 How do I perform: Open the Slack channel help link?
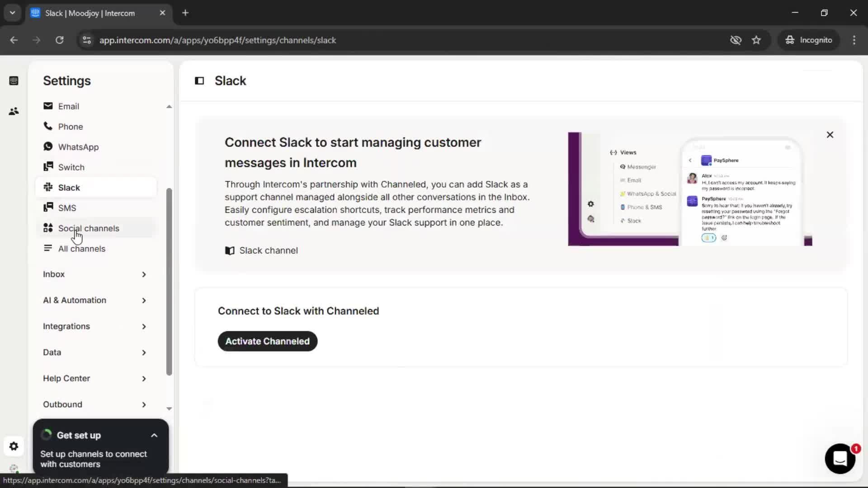[269, 250]
